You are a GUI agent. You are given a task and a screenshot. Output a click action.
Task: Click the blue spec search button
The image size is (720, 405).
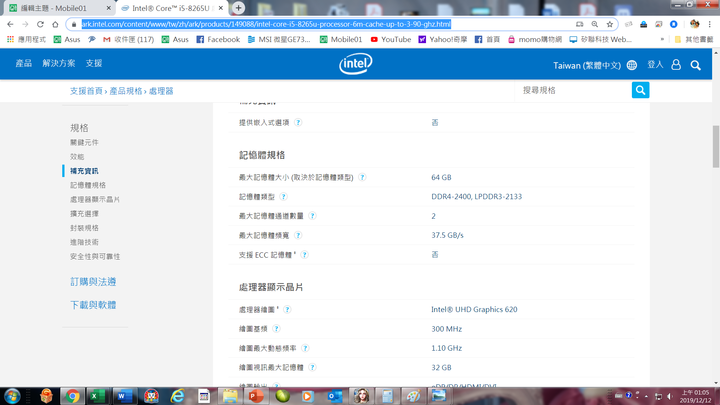[641, 90]
